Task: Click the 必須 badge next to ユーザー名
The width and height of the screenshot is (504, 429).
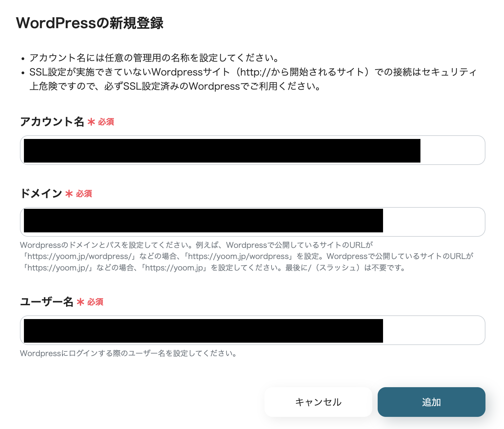Action: (x=95, y=302)
